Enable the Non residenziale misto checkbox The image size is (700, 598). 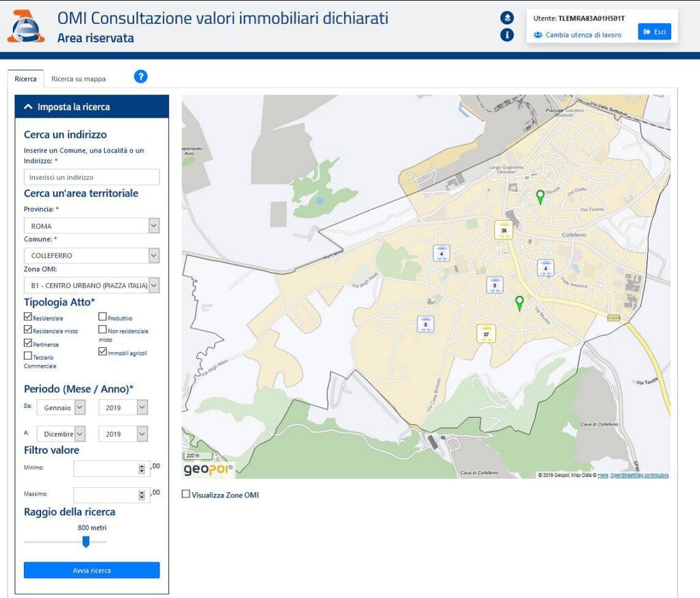tap(103, 330)
